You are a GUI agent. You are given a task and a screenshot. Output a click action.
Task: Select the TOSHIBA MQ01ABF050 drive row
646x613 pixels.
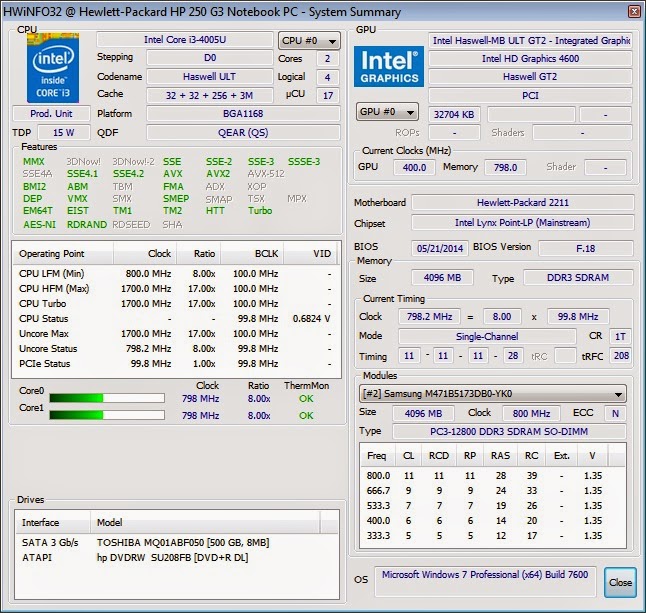point(176,543)
